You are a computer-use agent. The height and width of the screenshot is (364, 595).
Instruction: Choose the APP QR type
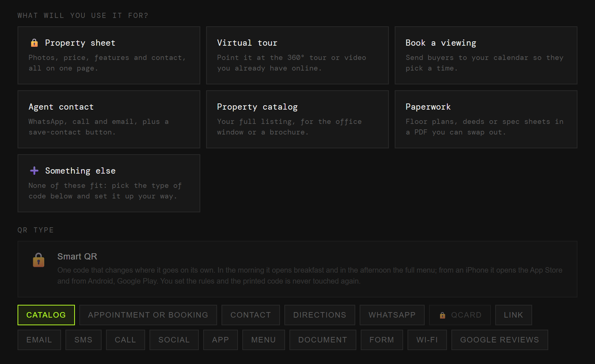point(220,340)
